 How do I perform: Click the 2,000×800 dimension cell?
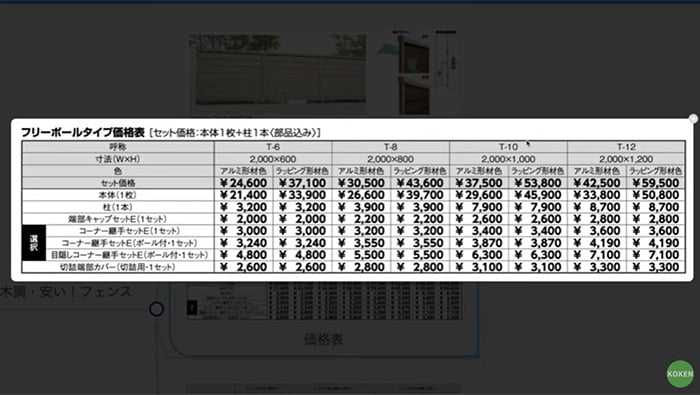click(391, 159)
